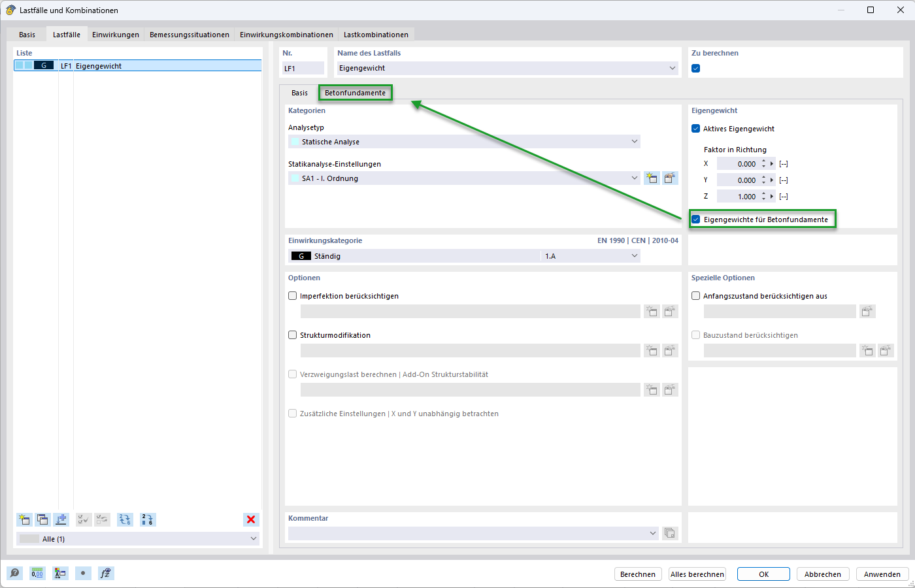
Task: Click Y factor spinner arrows
Action: click(764, 180)
